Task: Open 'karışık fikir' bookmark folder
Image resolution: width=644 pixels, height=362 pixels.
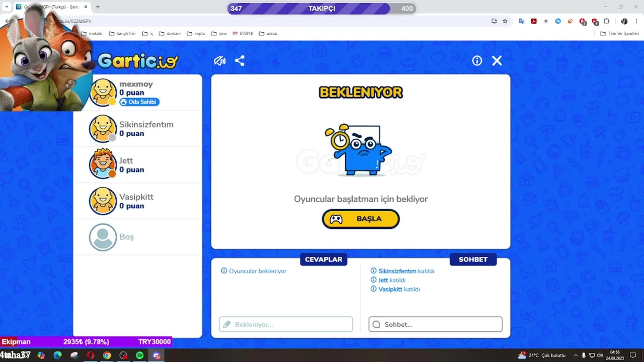Action: (122, 34)
